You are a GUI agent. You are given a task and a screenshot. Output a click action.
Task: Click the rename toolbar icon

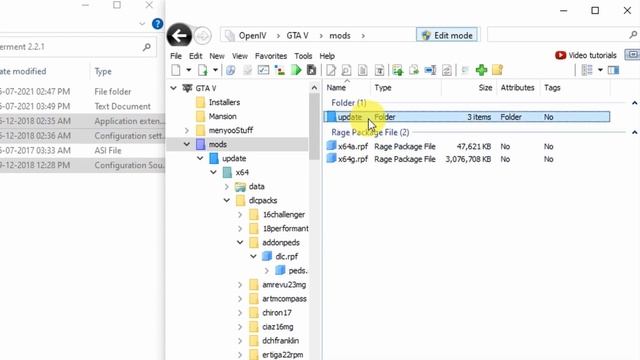click(430, 70)
